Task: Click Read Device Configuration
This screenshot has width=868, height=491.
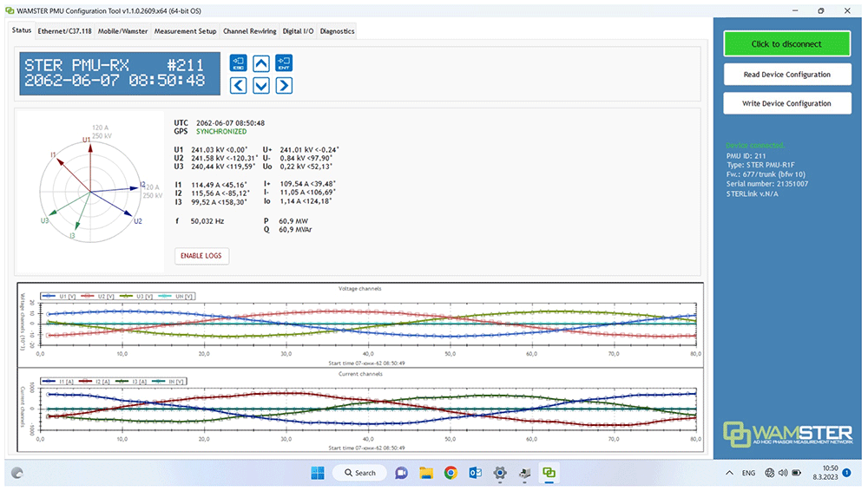Action: click(x=786, y=75)
